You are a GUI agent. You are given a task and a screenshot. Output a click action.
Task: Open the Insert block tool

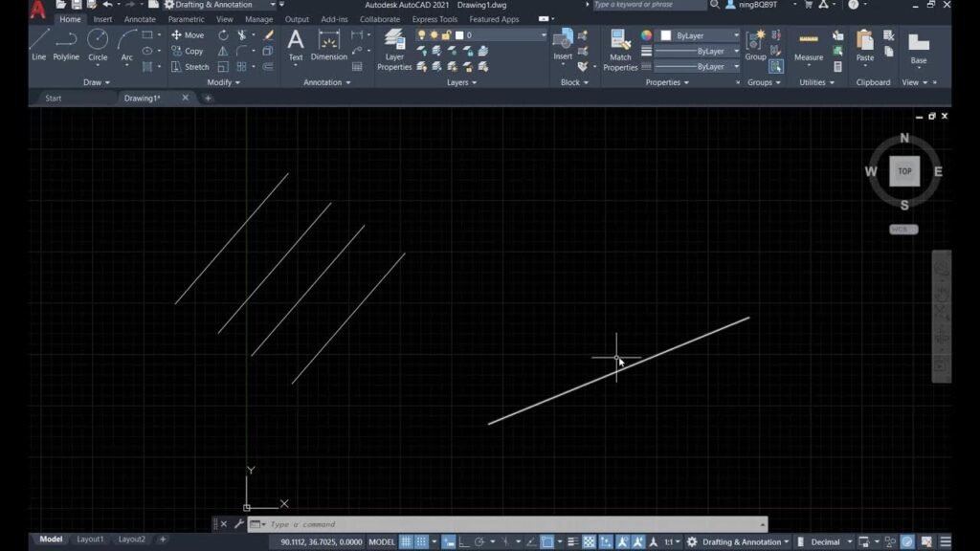pyautogui.click(x=563, y=45)
